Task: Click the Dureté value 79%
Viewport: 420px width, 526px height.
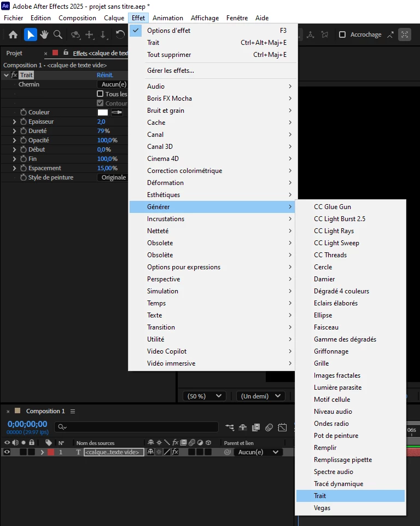Action: click(x=103, y=131)
